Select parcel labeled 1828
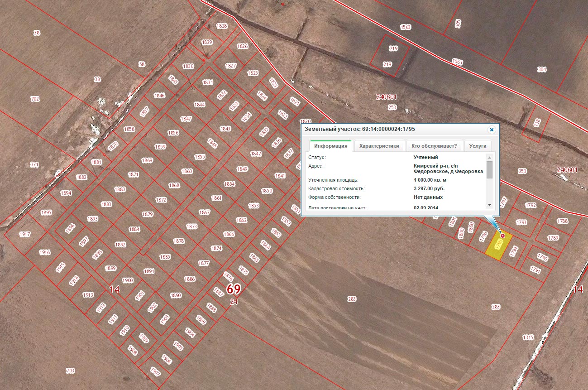Screen dimensions: 588x390 pyautogui.click(x=222, y=26)
